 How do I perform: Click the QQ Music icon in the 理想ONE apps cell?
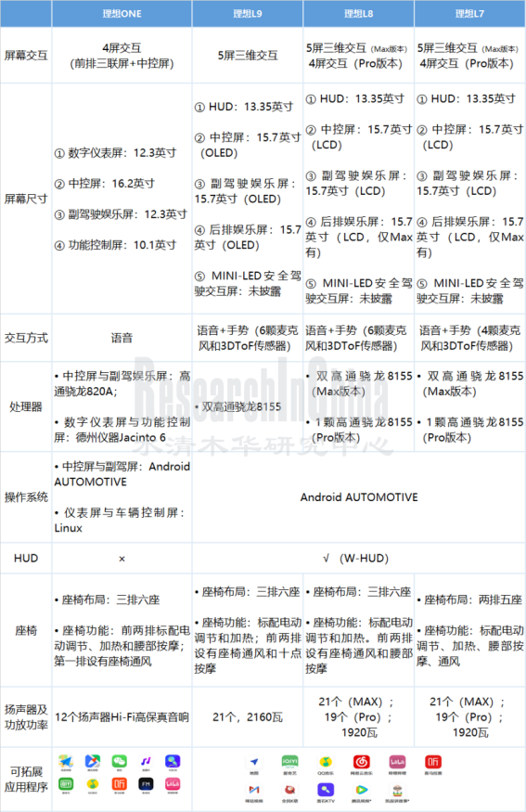[x=93, y=784]
